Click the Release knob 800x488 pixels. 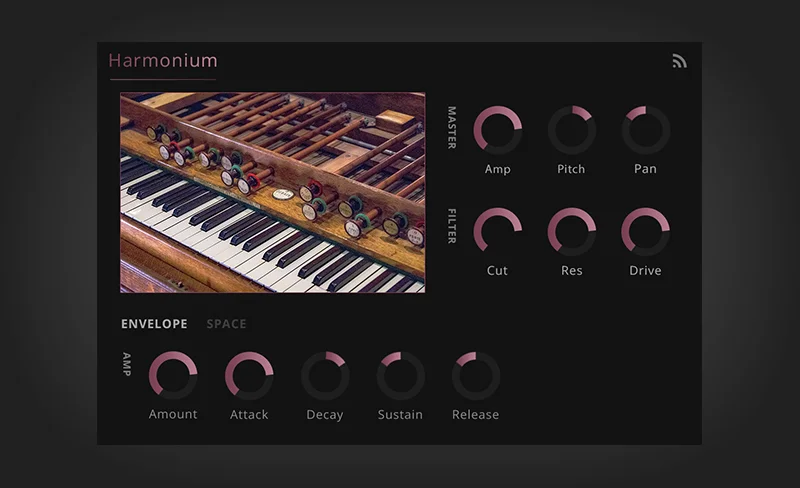point(476,375)
